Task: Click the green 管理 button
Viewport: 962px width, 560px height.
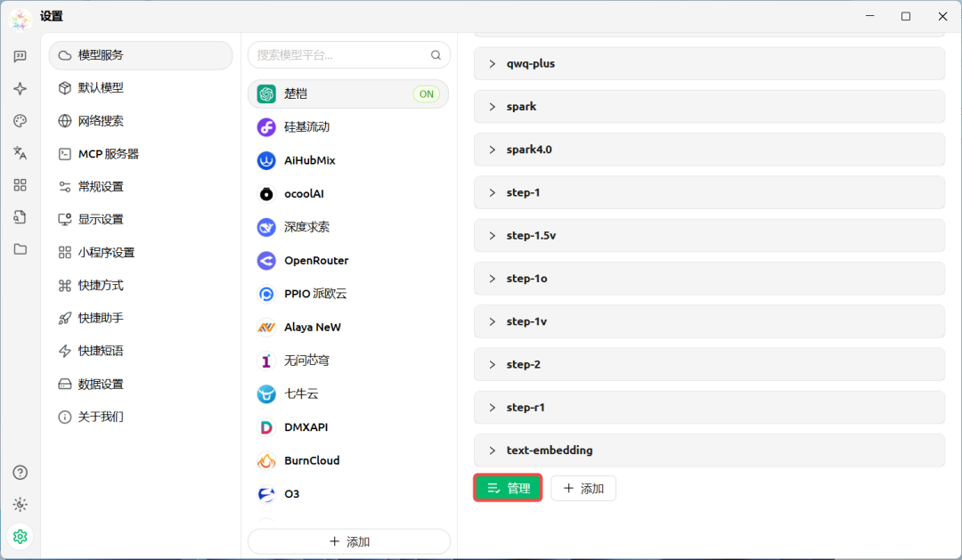Action: [508, 488]
